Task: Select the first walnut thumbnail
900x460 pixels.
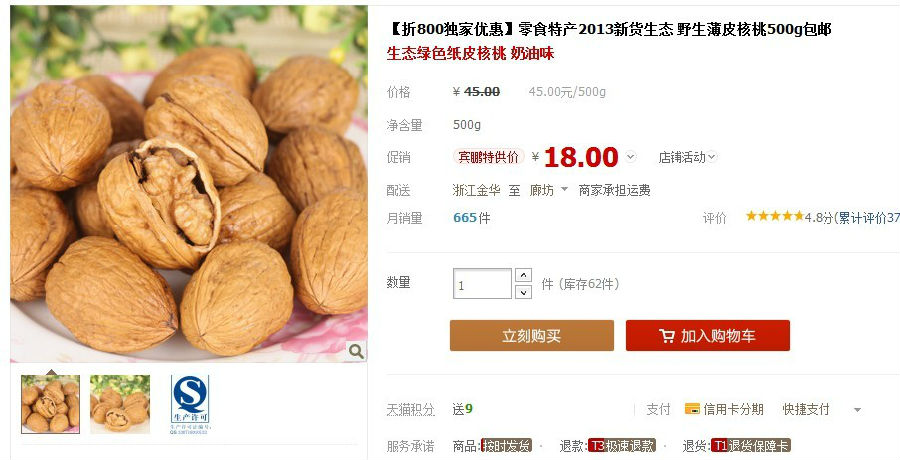Action: pyautogui.click(x=51, y=404)
